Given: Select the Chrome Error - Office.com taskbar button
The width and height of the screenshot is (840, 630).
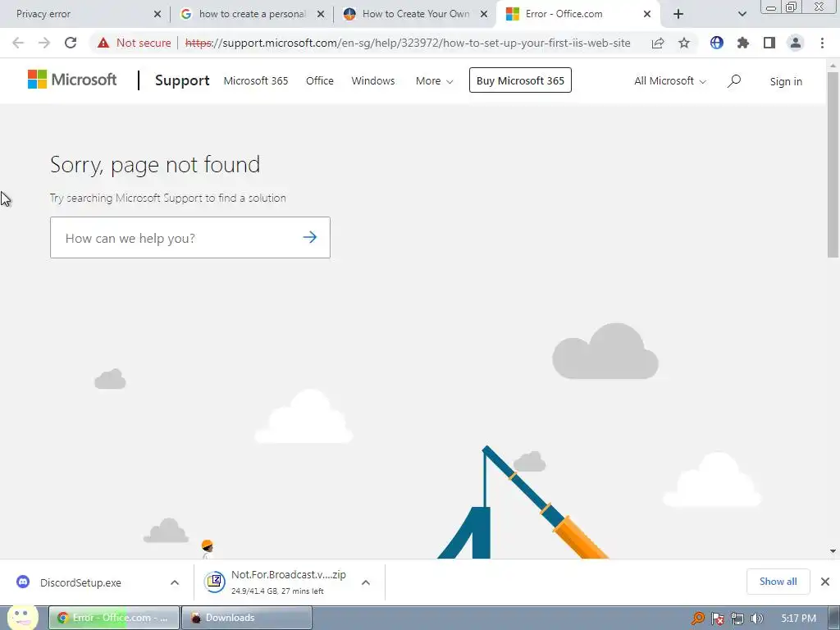Looking at the screenshot, I should coord(114,618).
